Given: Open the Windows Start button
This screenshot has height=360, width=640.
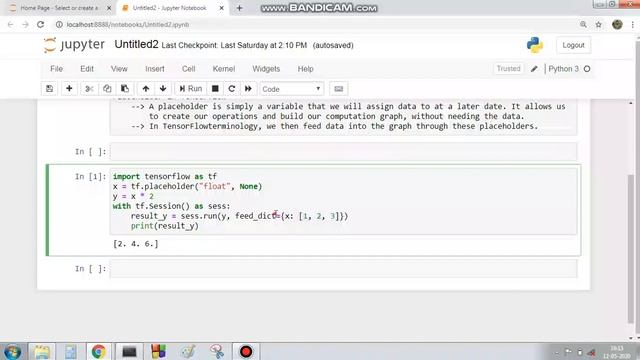Looking at the screenshot, I should pyautogui.click(x=12, y=351).
